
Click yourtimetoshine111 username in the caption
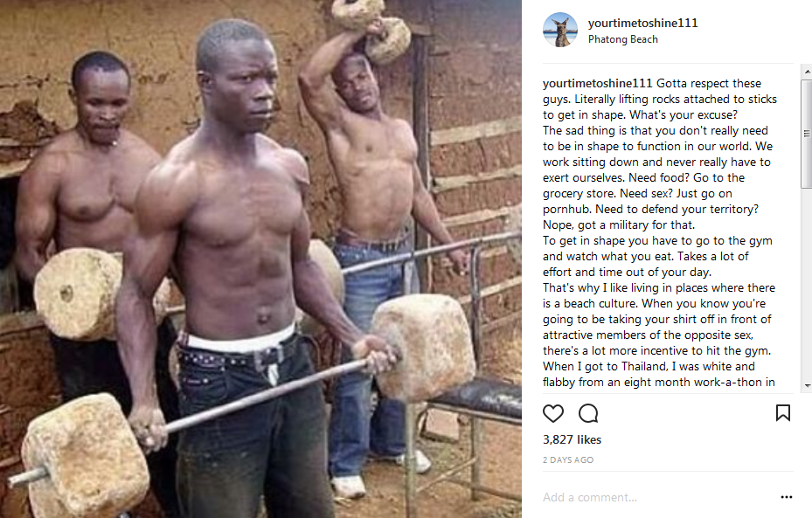pyautogui.click(x=597, y=83)
